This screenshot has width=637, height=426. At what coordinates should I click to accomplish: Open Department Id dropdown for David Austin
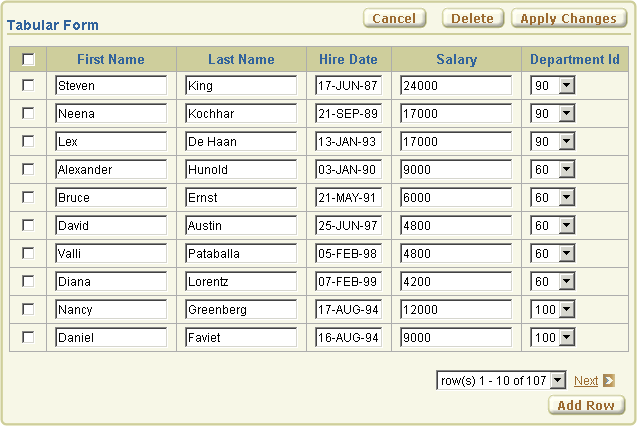click(552, 225)
